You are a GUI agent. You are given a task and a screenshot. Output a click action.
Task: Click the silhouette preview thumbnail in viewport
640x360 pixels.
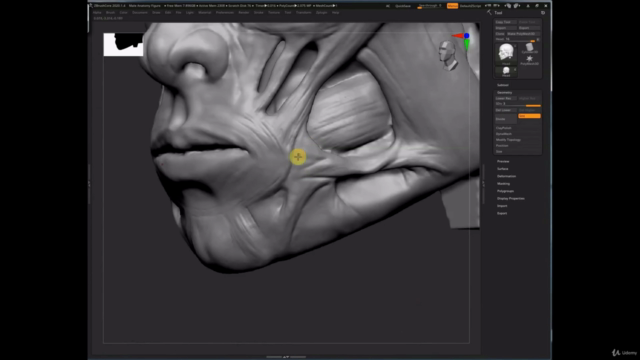point(123,44)
